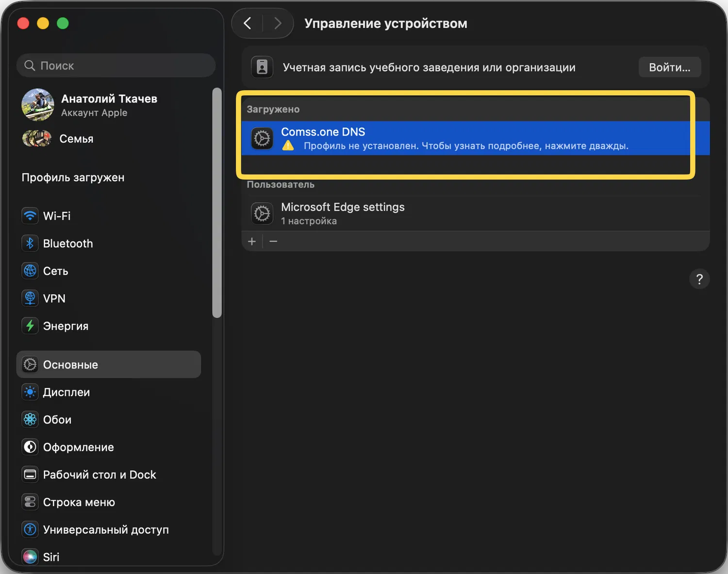The image size is (728, 574).
Task: Select Microsoft Edge settings profile
Action: 343,213
